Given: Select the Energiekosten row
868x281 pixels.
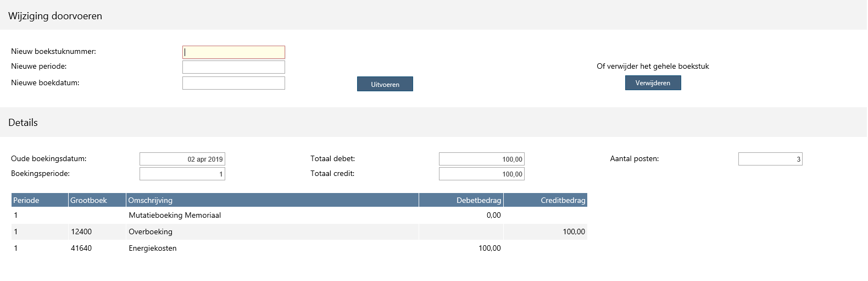Looking at the screenshot, I should tap(299, 248).
